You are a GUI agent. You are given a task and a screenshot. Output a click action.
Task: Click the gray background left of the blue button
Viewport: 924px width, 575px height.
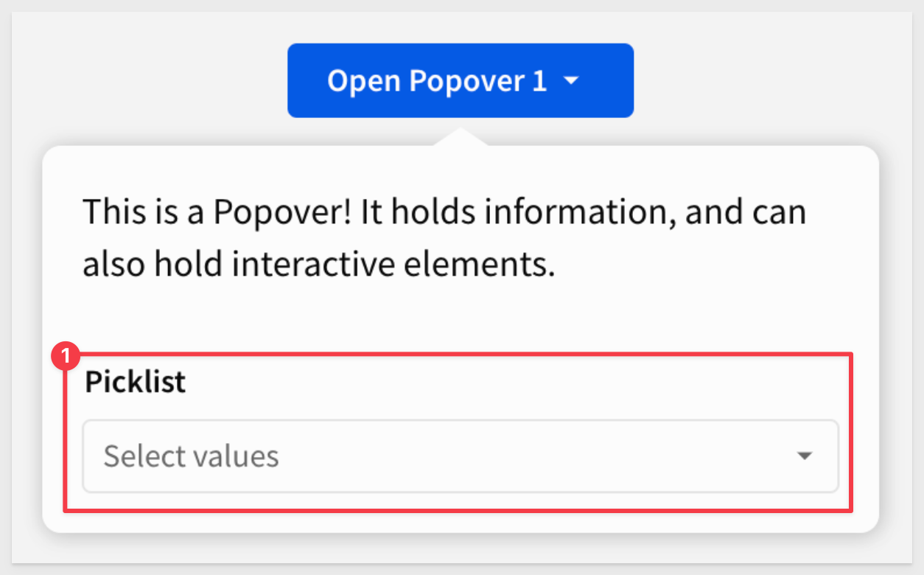coord(147,80)
